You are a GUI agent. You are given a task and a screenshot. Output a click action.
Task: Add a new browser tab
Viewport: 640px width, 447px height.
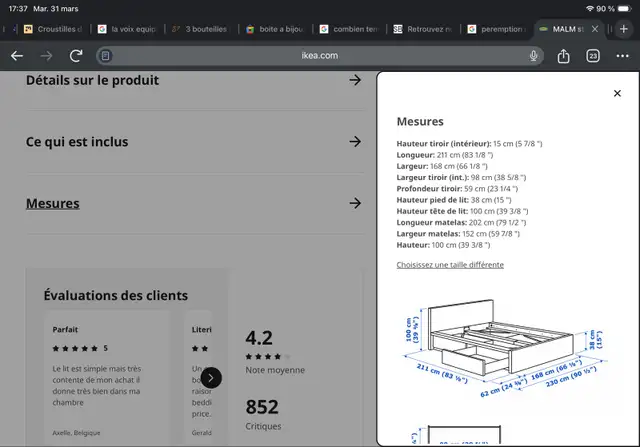click(623, 29)
